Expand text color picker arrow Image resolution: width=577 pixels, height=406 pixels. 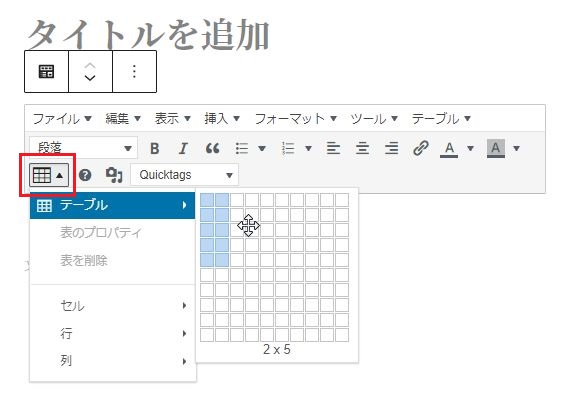(470, 149)
